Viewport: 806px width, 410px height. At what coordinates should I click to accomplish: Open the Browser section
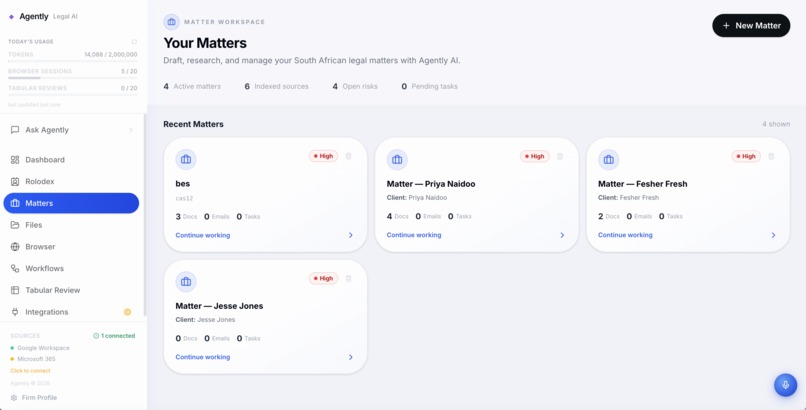coord(71,247)
